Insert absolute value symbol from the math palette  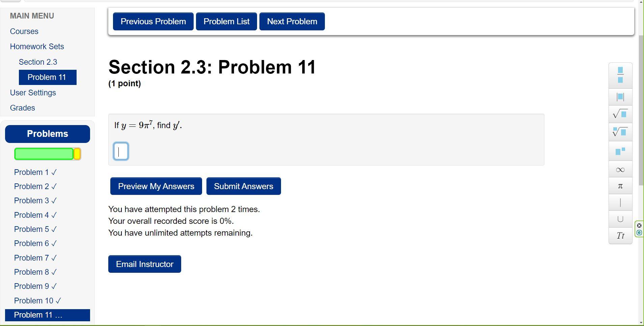(x=620, y=97)
